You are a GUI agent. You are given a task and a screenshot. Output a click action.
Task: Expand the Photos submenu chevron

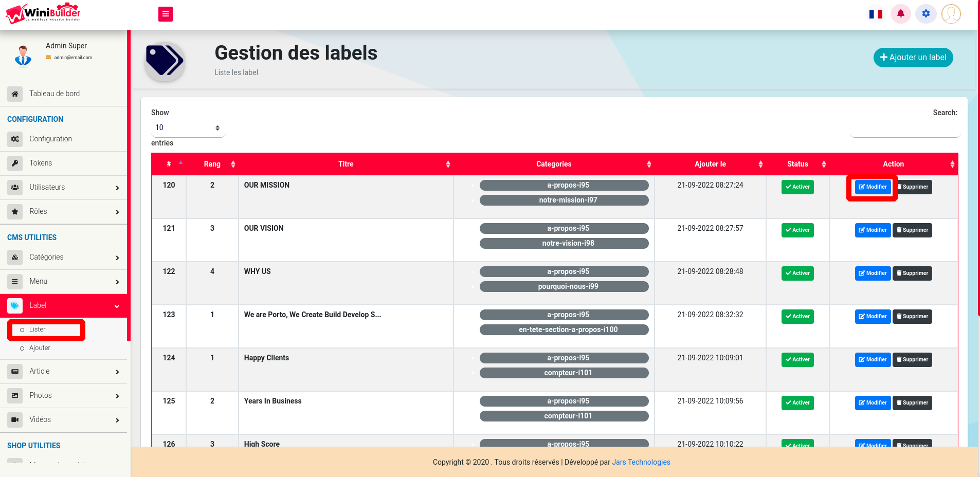117,396
